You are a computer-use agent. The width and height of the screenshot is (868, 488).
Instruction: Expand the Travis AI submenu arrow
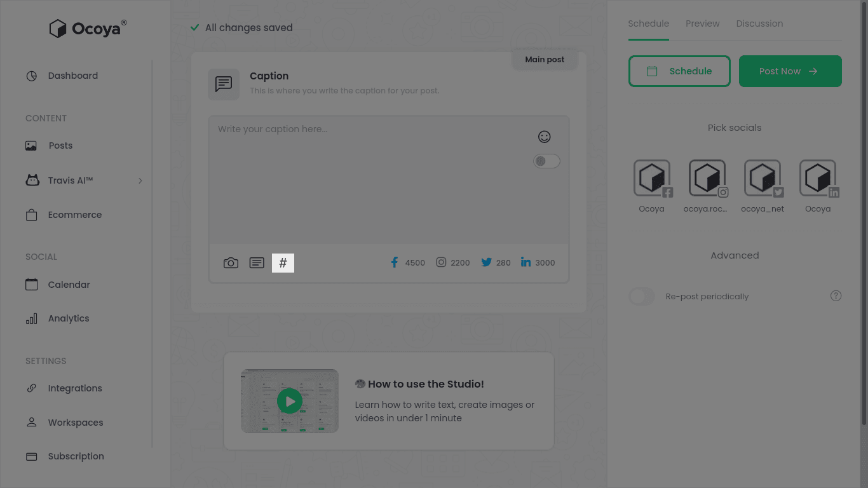[x=140, y=181]
